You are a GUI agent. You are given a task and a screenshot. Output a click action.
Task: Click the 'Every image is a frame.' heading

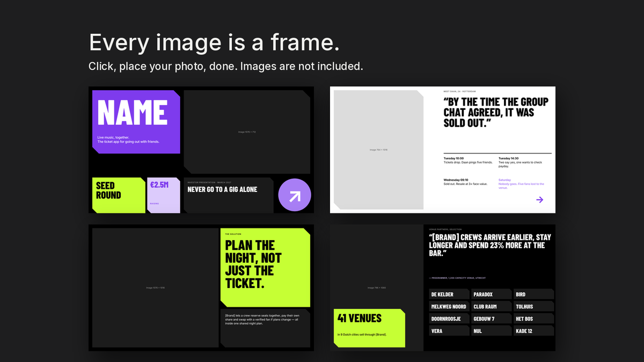point(214,42)
